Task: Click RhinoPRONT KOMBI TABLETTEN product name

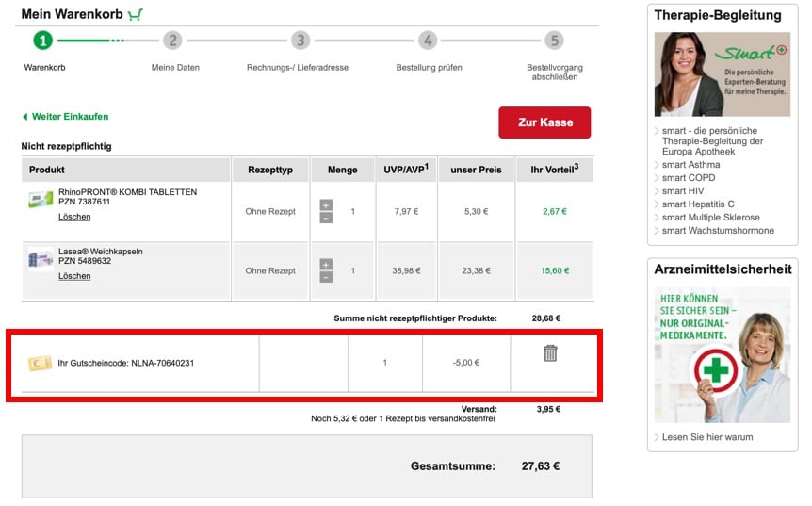Action: [127, 192]
